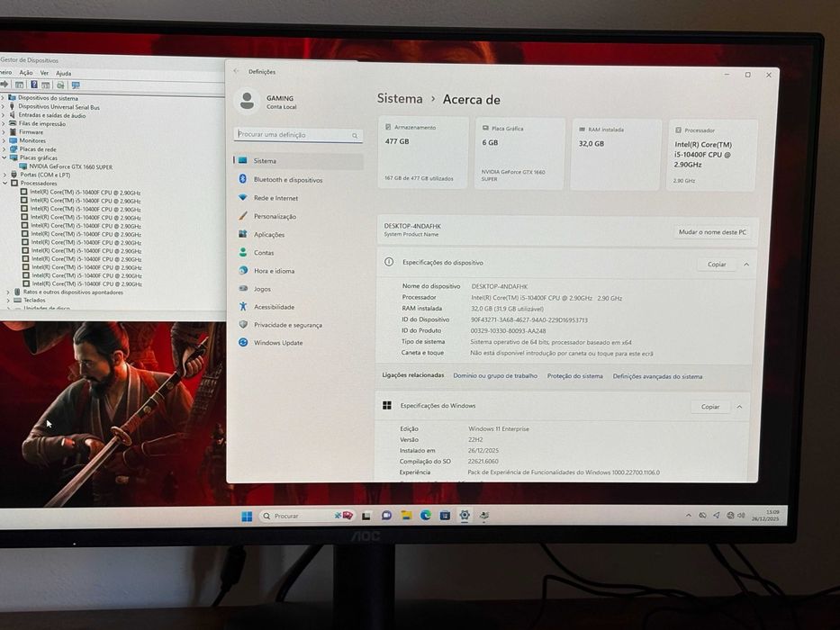
Task: Expand Dispositivos Universal Serial Bus node
Action: pos(4,106)
